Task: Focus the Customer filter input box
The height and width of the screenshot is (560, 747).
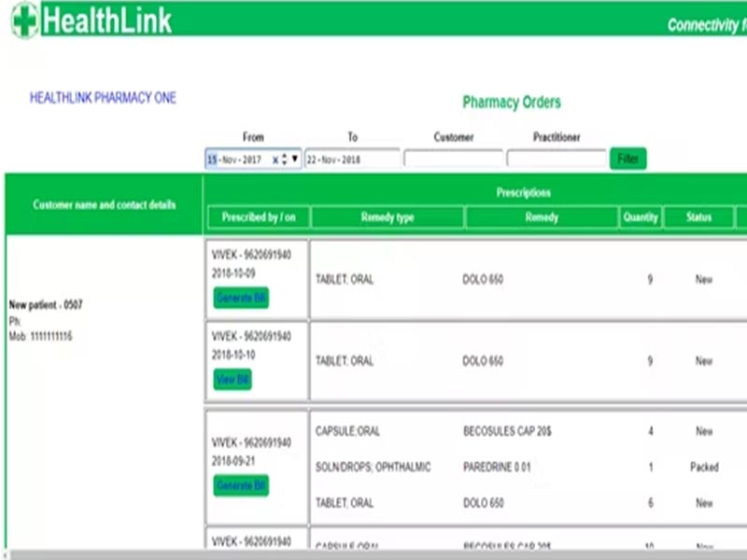Action: [x=453, y=159]
